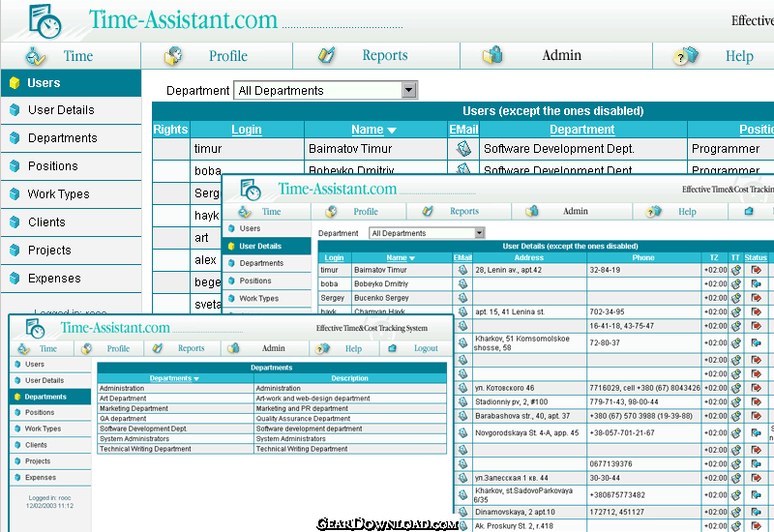The width and height of the screenshot is (774, 532).
Task: Click Time tab in User Details window
Action: click(271, 212)
